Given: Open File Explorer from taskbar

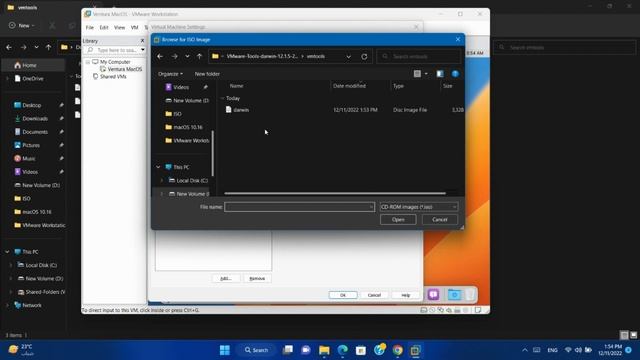Looking at the screenshot, I should pyautogui.click(x=324, y=350).
